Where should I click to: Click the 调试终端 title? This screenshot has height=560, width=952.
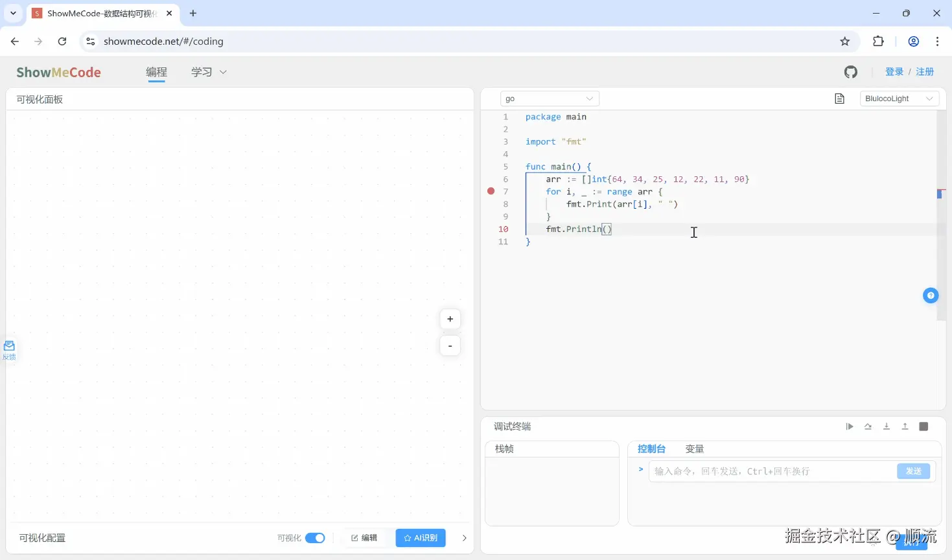pos(513,426)
